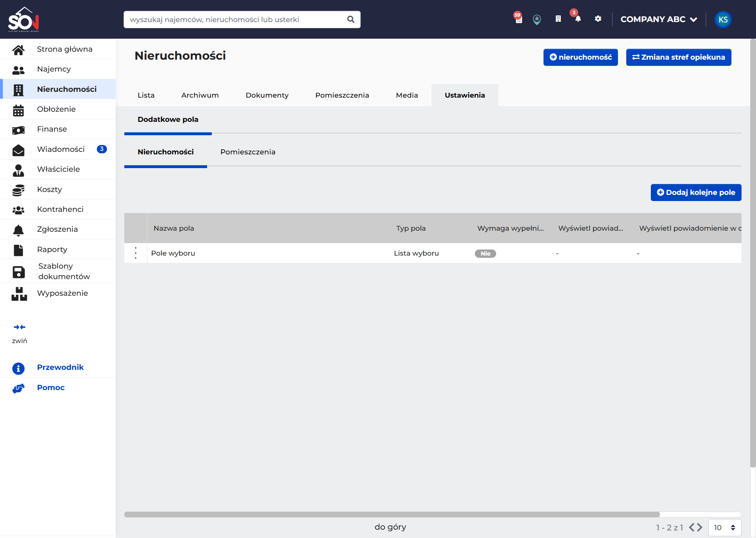Click the building icon in top bar
756x538 pixels.
point(558,19)
